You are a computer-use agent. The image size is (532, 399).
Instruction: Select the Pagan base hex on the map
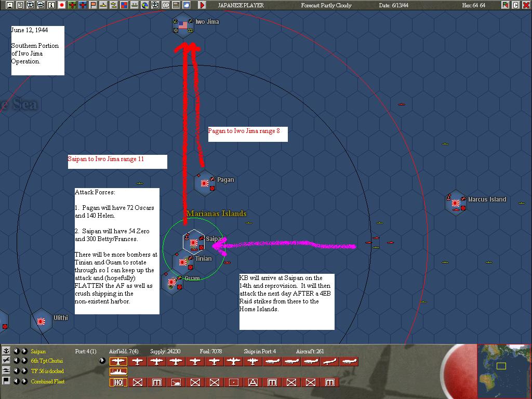click(205, 183)
